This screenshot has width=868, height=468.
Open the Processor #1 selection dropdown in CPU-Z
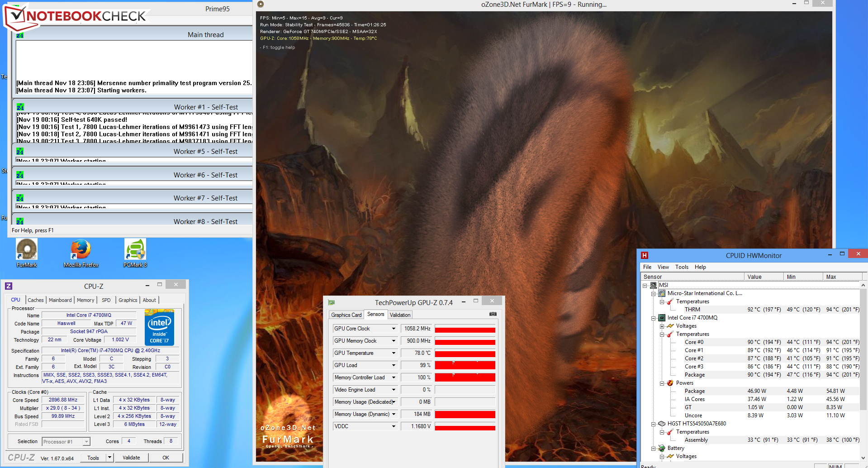coord(86,442)
